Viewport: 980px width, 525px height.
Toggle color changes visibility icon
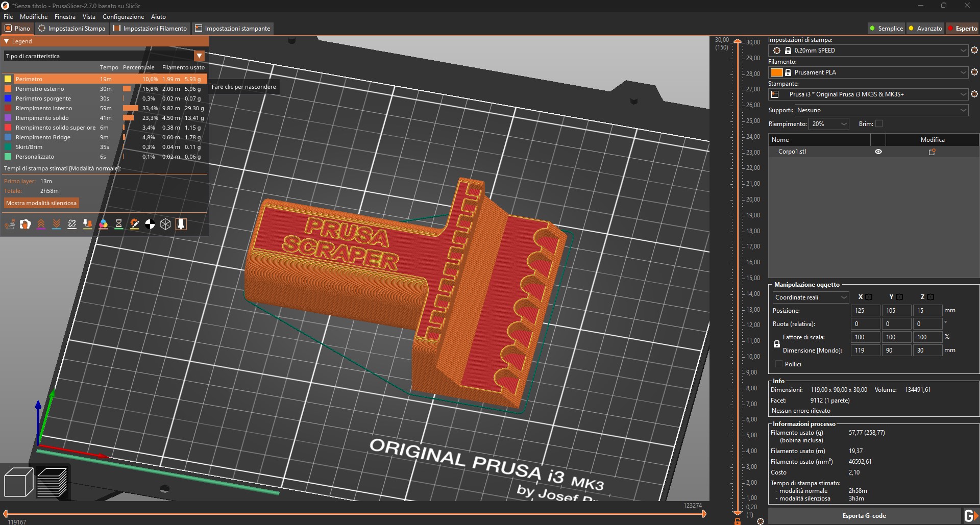pyautogui.click(x=104, y=224)
